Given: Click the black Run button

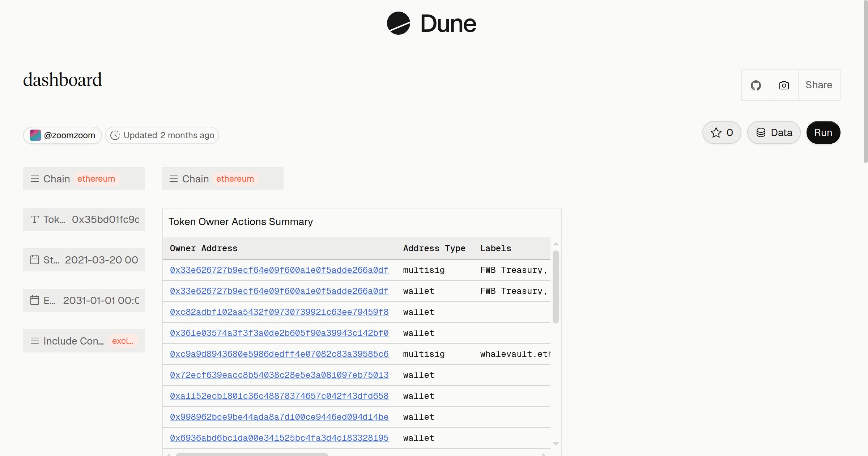Looking at the screenshot, I should click(823, 132).
